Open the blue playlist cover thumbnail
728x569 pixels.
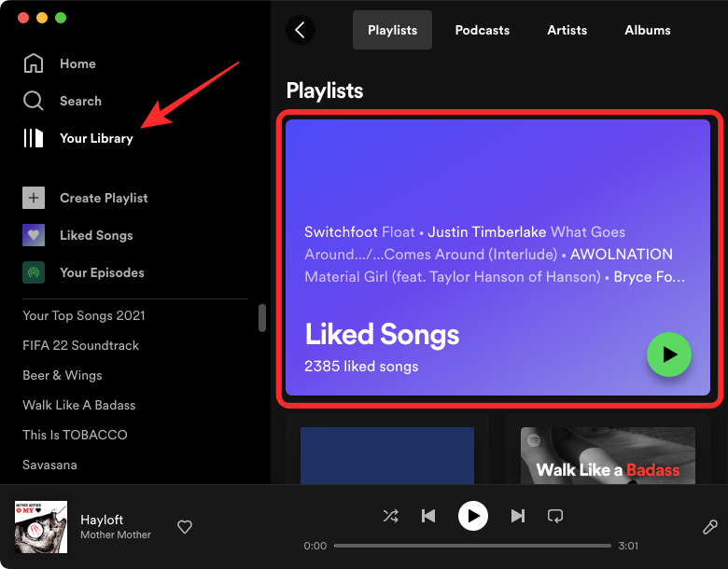click(x=387, y=456)
